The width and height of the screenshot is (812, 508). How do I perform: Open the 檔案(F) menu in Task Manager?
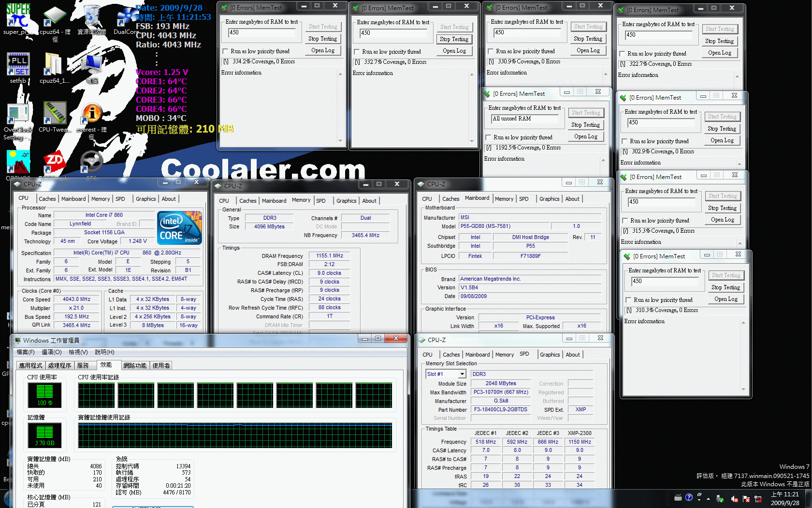pos(26,352)
